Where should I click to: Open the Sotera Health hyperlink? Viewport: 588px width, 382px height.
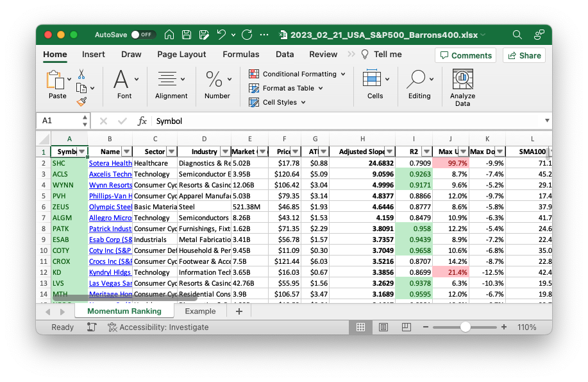[x=110, y=163]
